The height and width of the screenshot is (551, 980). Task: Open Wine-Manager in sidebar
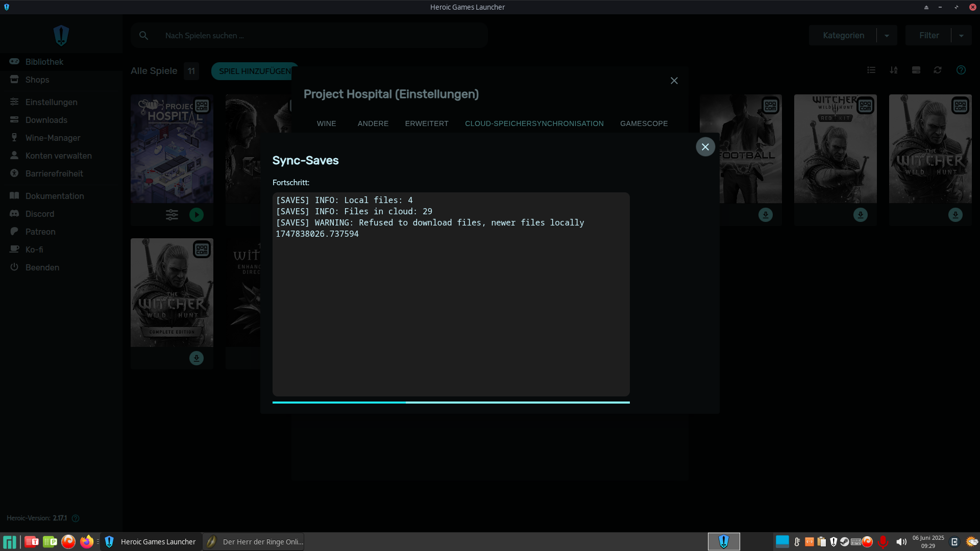pyautogui.click(x=53, y=138)
